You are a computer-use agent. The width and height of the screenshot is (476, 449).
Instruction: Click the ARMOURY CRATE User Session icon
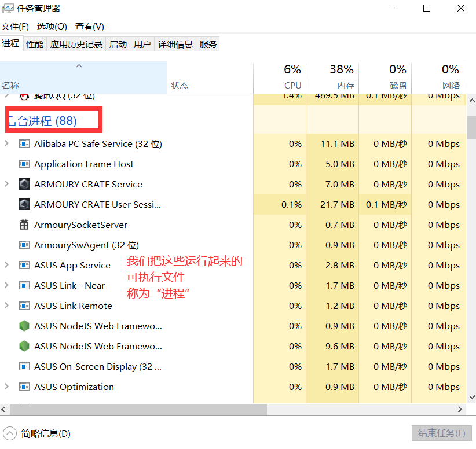(24, 204)
